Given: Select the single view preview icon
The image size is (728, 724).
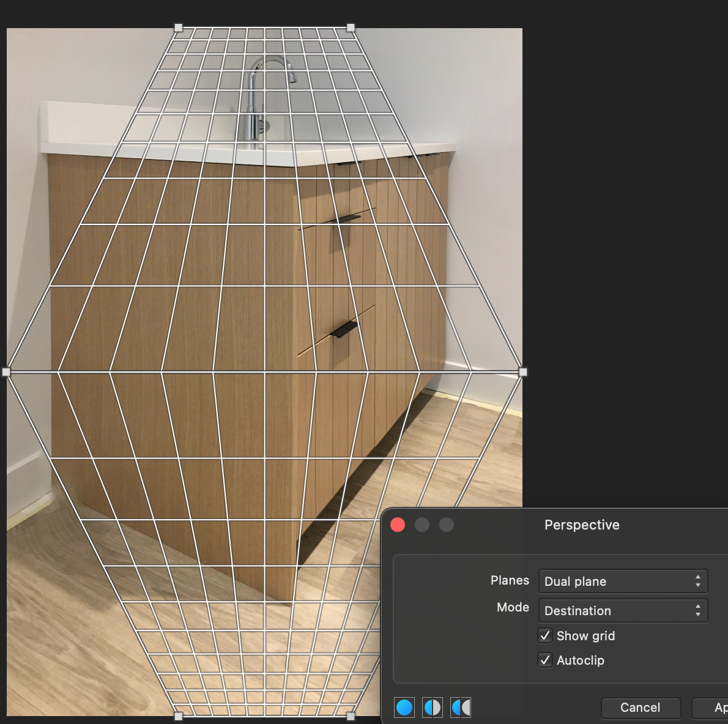Looking at the screenshot, I should click(404, 707).
